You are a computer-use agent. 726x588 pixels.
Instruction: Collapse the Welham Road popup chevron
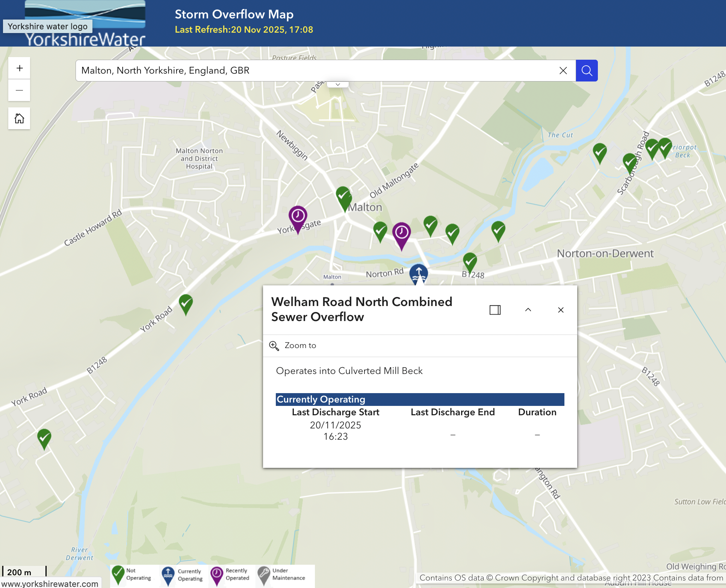528,310
